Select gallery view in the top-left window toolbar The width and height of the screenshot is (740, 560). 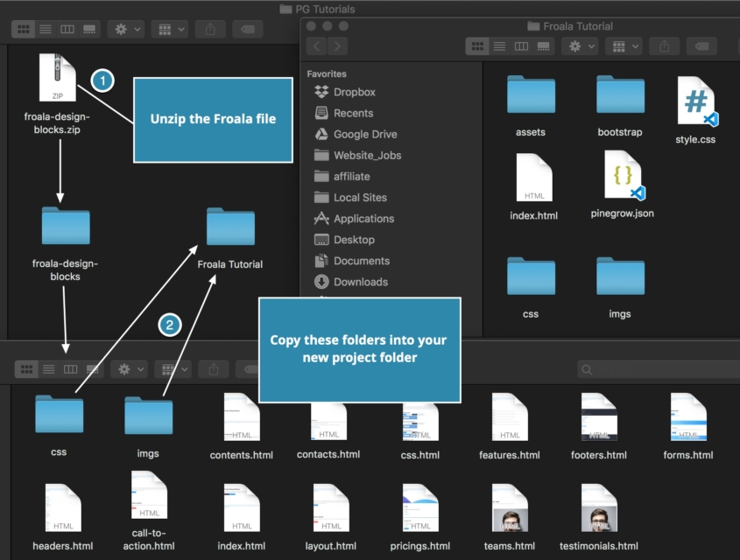click(91, 28)
